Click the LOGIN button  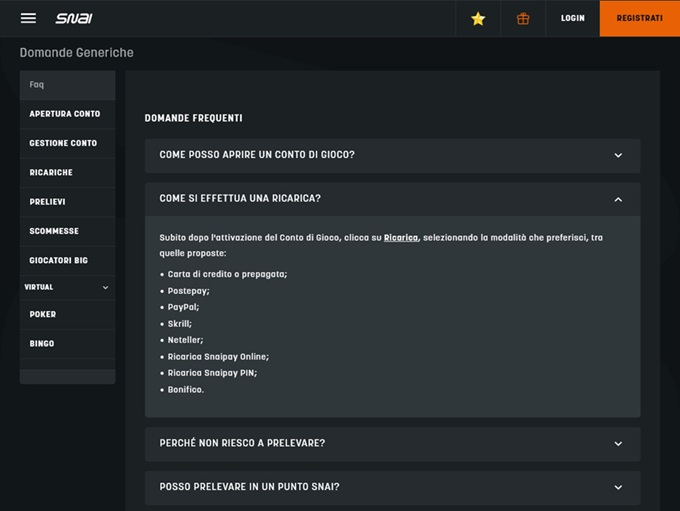(573, 18)
